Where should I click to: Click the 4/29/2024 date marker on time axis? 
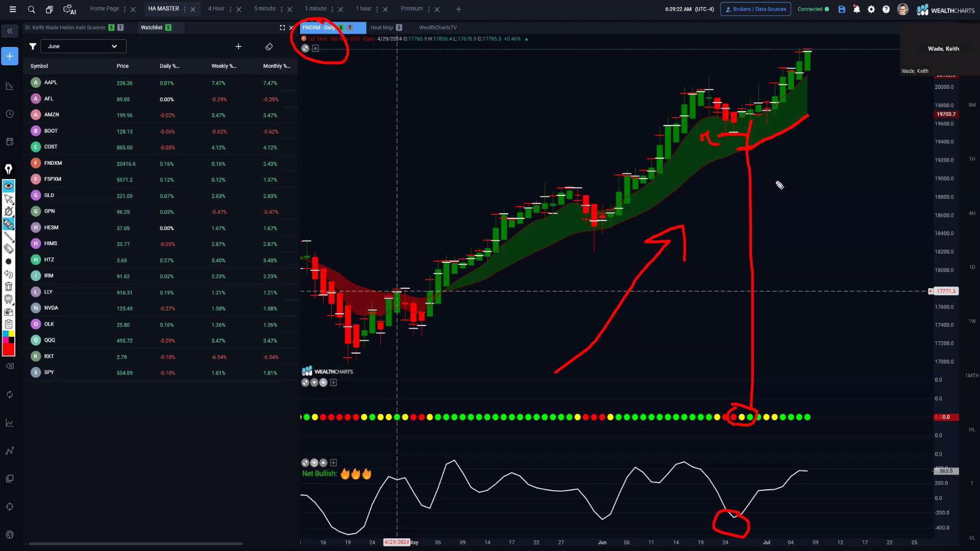397,542
